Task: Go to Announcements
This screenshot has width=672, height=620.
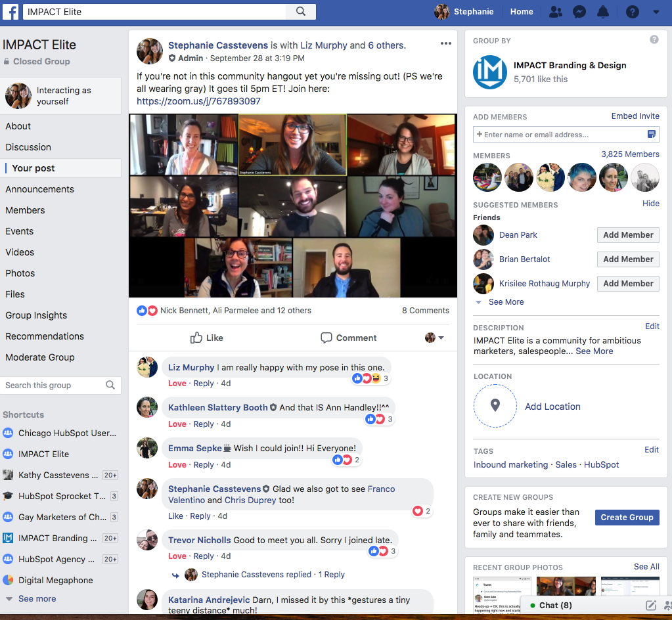Action: click(40, 189)
